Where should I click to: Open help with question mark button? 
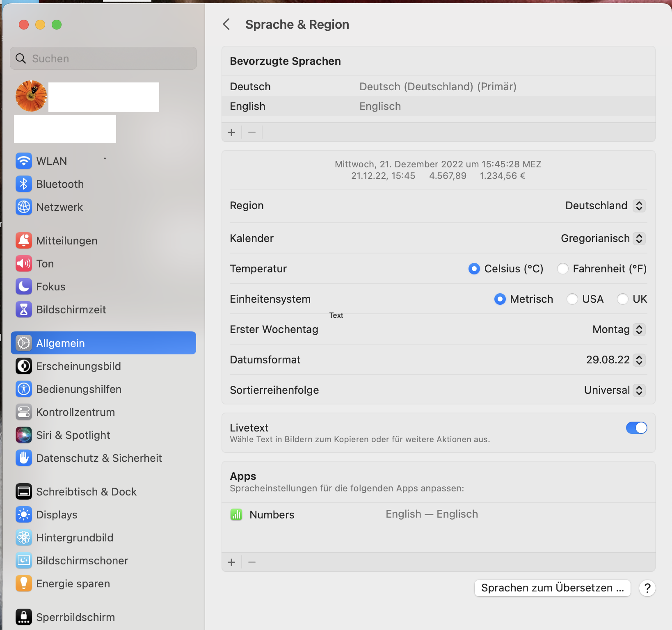[x=647, y=588]
